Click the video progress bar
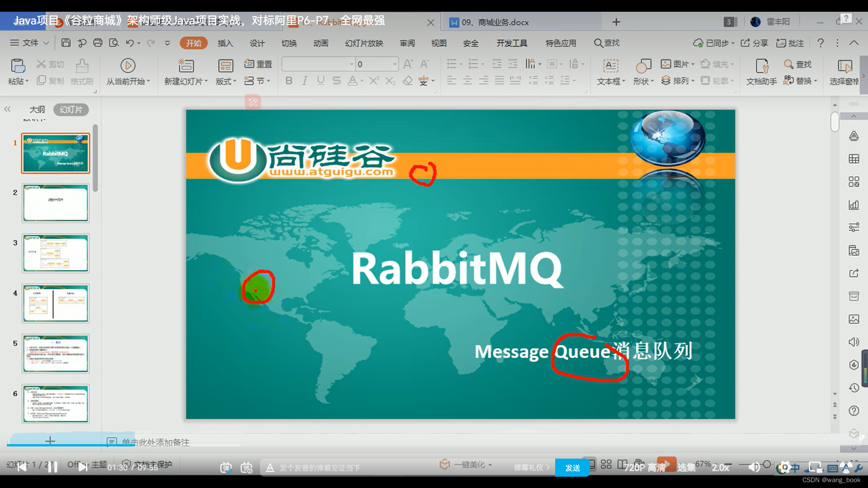 pyautogui.click(x=434, y=445)
